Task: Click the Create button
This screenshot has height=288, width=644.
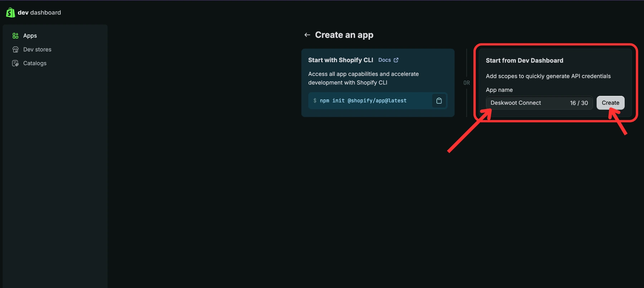Action: pos(610,103)
